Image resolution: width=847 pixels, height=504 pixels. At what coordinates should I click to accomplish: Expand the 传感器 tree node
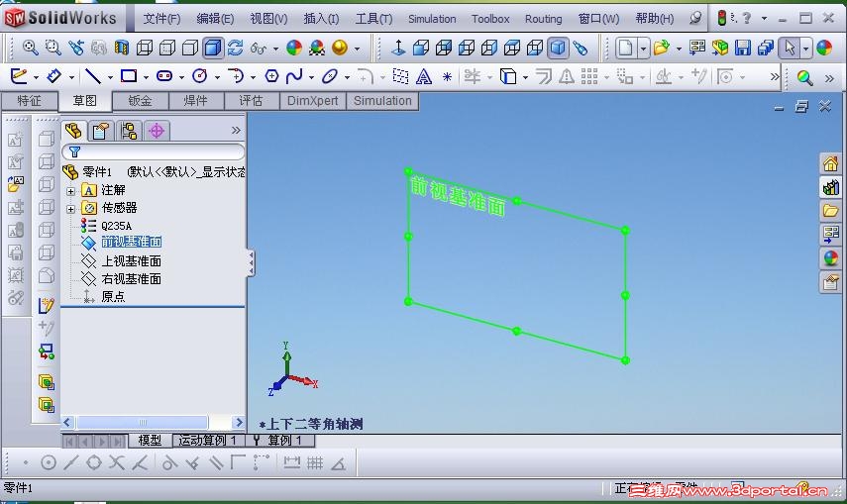pos(70,209)
